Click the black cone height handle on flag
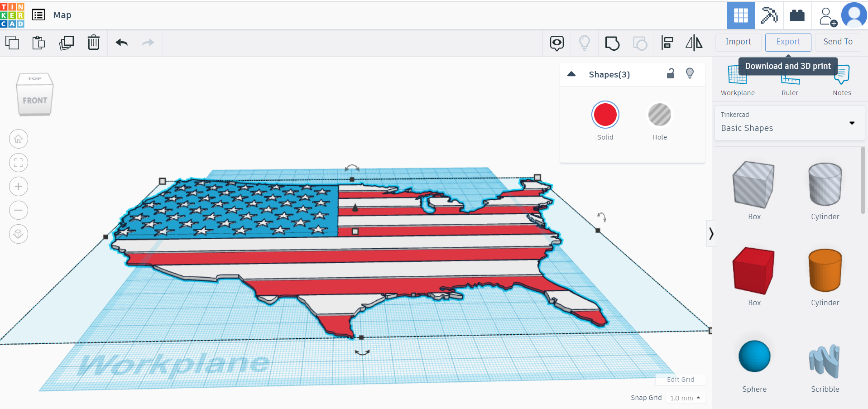 355,207
